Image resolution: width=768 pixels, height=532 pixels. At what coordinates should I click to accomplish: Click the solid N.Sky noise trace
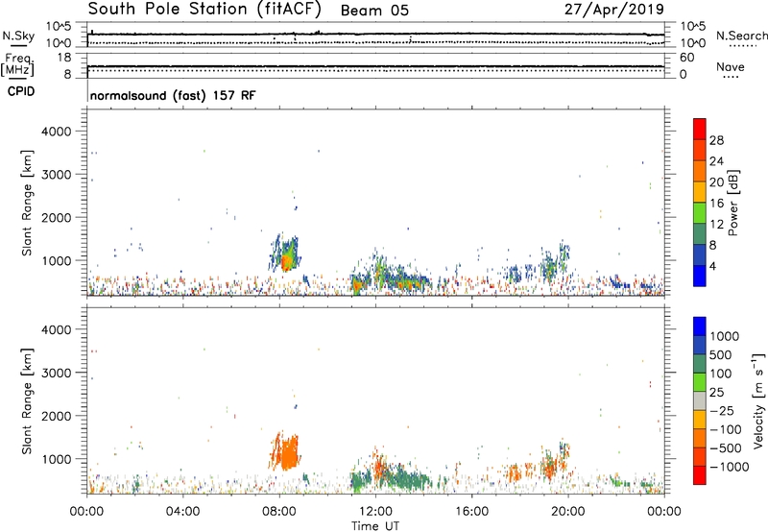(x=375, y=35)
